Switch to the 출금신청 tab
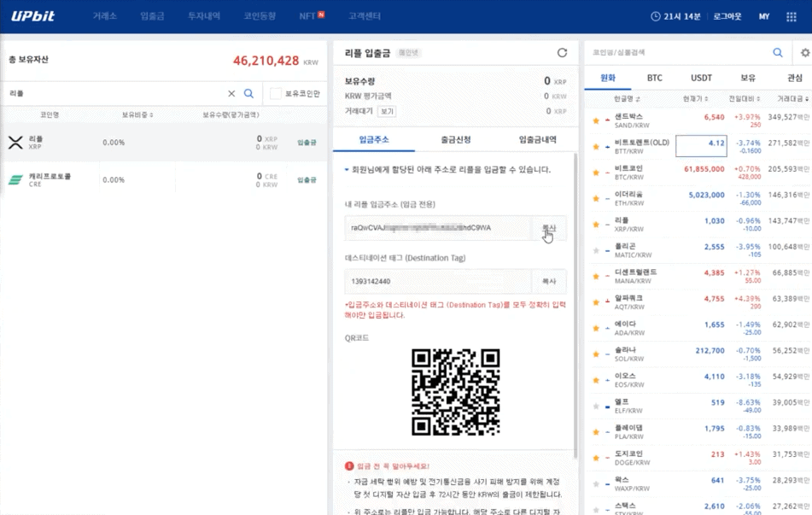The width and height of the screenshot is (812, 515). [456, 139]
